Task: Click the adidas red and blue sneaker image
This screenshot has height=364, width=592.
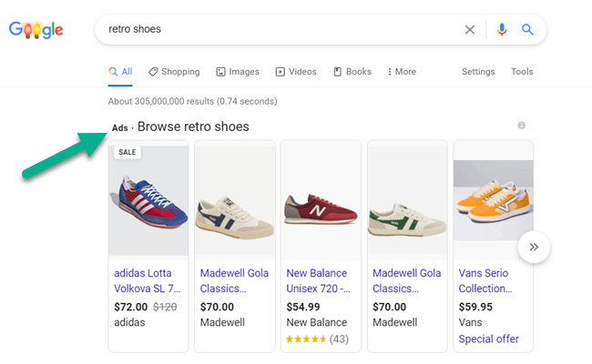Action: pos(148,201)
